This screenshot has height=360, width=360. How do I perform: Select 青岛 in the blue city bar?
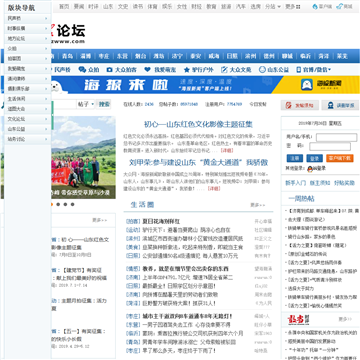pos(67,56)
